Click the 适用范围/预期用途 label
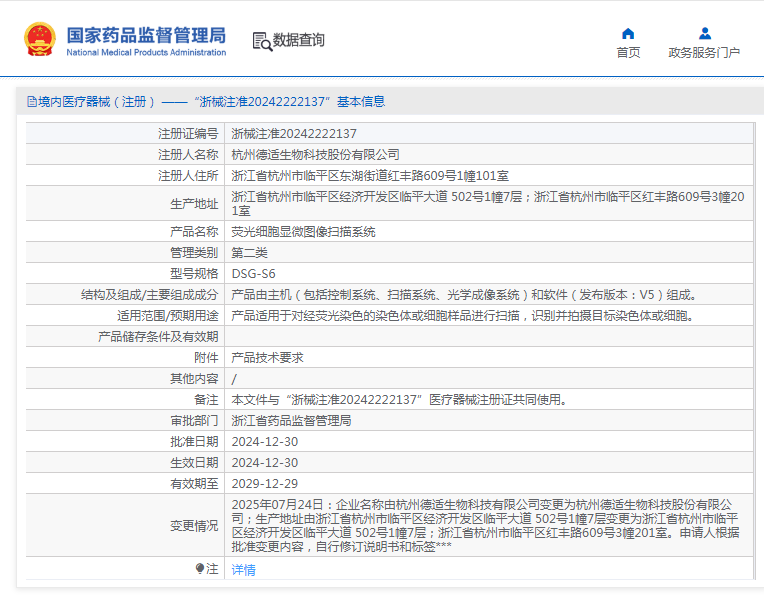The image size is (764, 599). coord(167,315)
